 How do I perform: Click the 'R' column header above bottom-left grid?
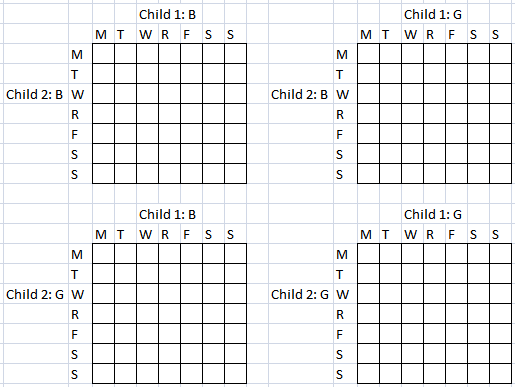click(165, 235)
